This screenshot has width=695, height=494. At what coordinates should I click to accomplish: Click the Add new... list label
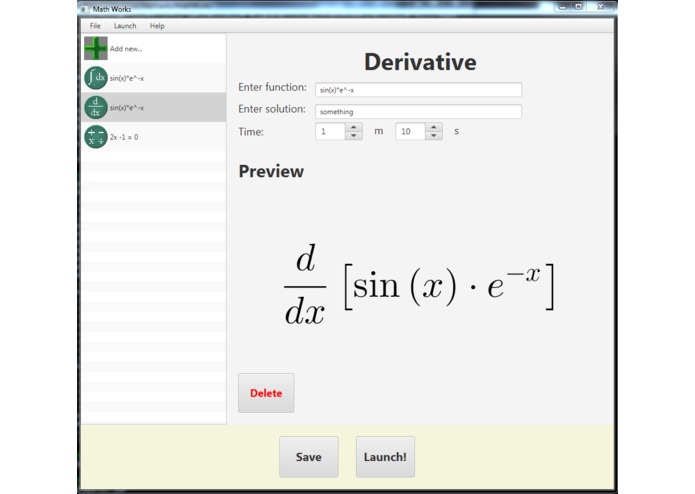click(126, 49)
